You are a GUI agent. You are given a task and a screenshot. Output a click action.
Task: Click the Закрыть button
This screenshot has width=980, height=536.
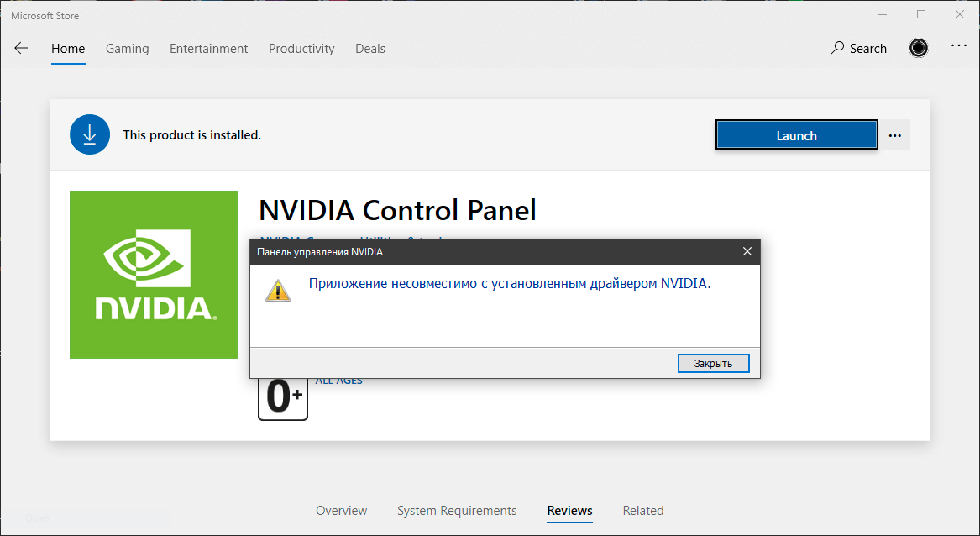point(713,364)
